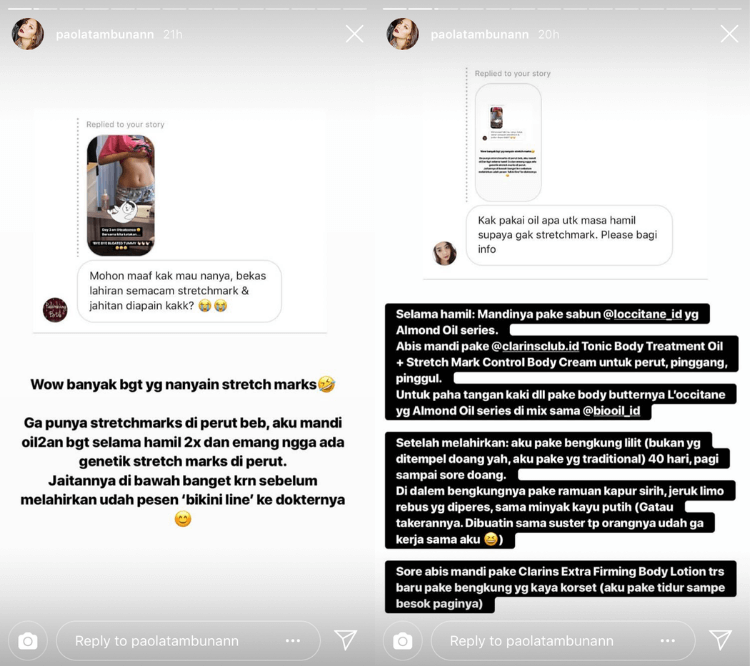750x666 pixels.
Task: Tap paolatambunann username on left story
Action: tap(105, 34)
